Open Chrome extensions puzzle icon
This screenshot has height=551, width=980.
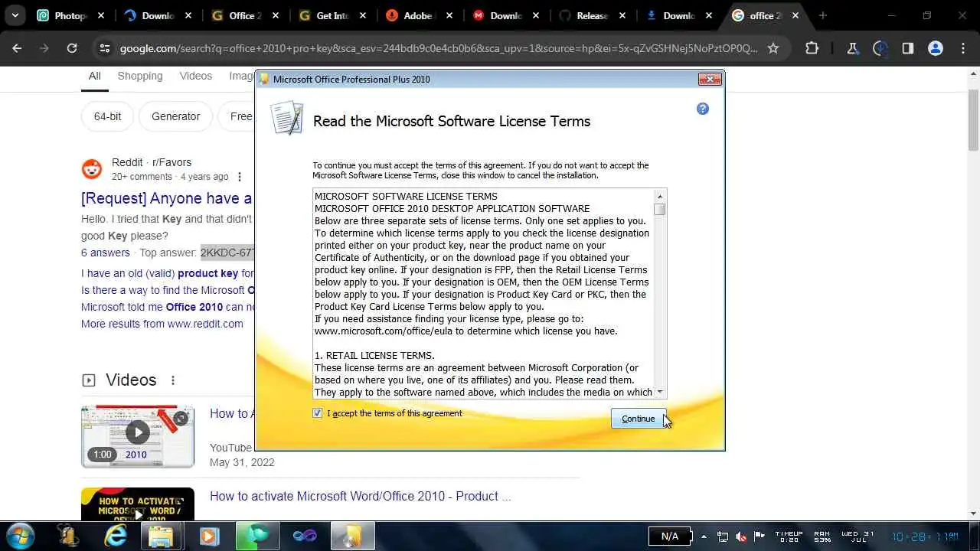[812, 48]
